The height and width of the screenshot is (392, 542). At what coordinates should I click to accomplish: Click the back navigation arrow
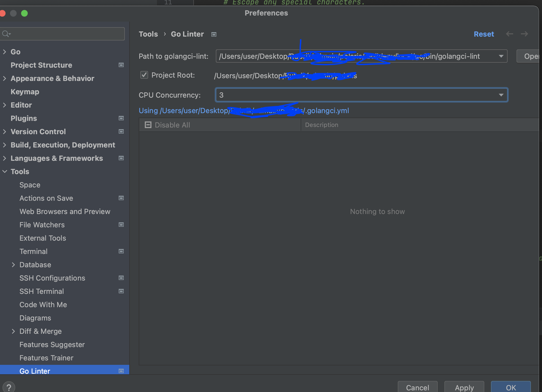pyautogui.click(x=509, y=34)
